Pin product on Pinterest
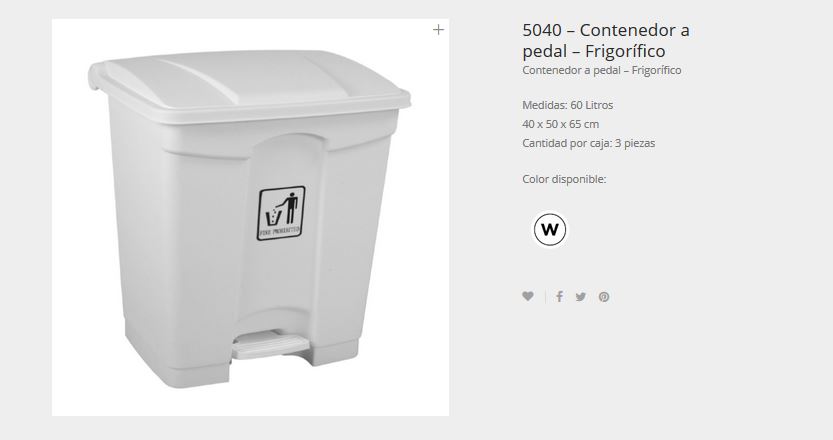Screen dimensions: 833x440 pyautogui.click(x=604, y=297)
